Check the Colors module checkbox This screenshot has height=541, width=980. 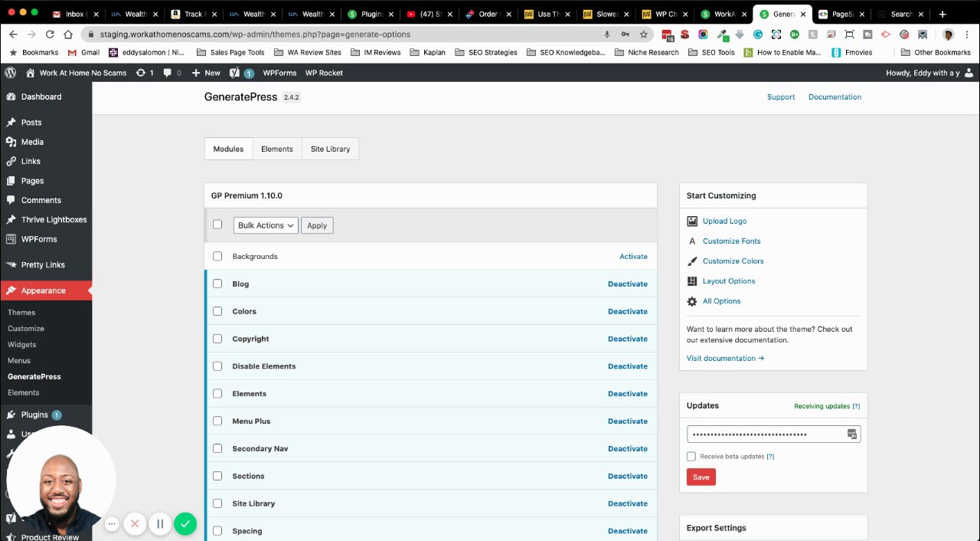point(217,311)
